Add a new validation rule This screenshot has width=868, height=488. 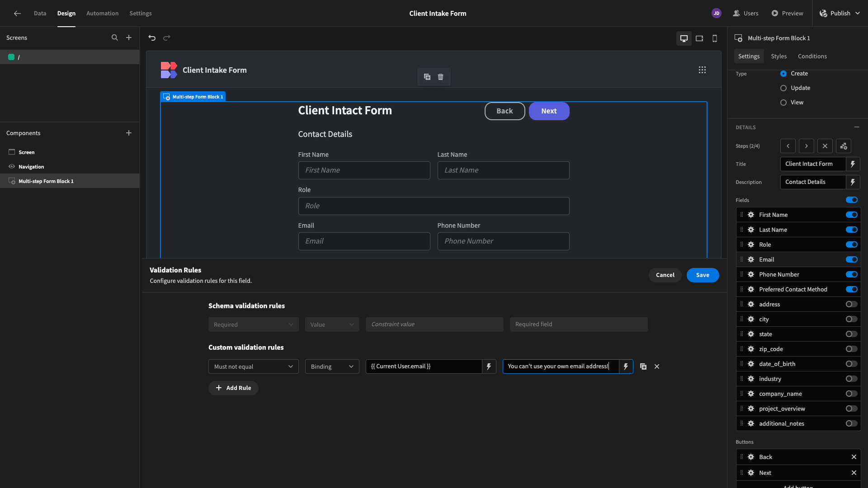[x=233, y=388]
